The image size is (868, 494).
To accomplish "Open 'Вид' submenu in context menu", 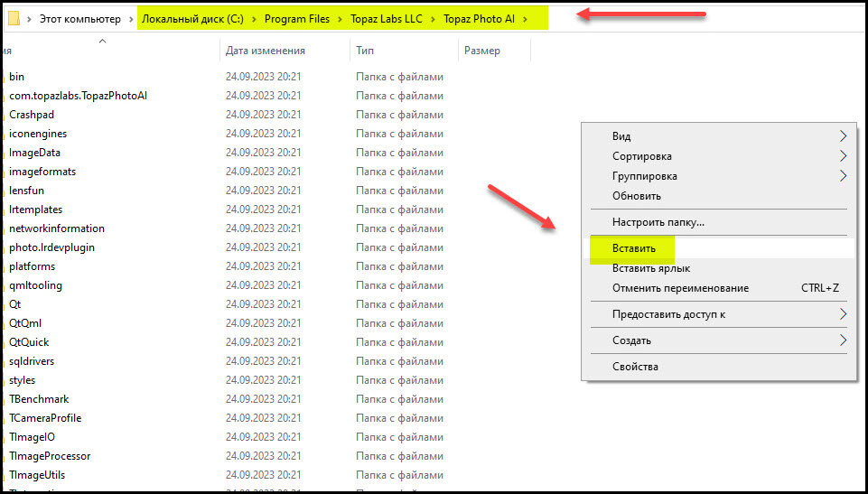I will pos(719,136).
